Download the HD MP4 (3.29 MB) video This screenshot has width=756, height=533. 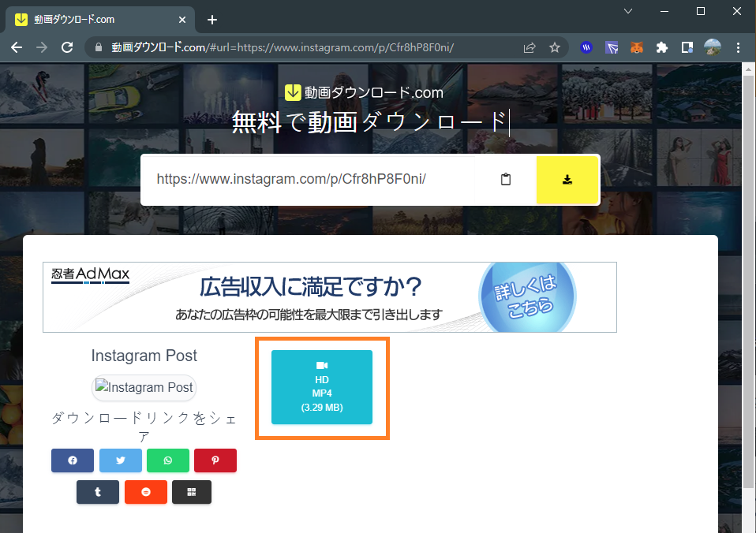322,387
